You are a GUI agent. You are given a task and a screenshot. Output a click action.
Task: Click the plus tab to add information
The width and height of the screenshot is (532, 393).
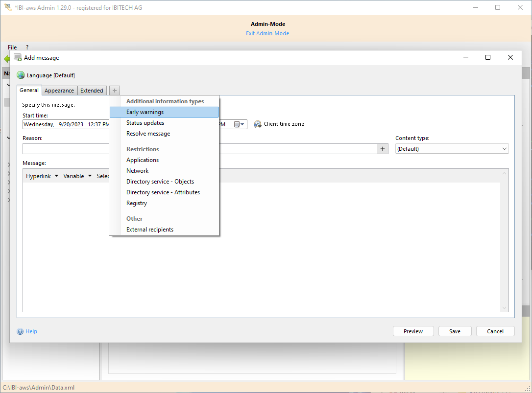(115, 91)
